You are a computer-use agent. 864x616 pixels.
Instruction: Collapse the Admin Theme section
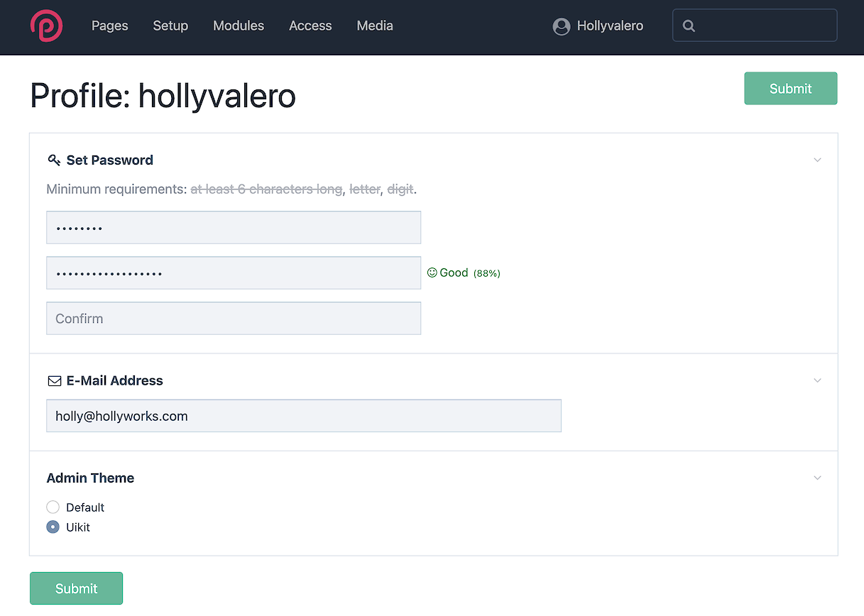point(817,478)
